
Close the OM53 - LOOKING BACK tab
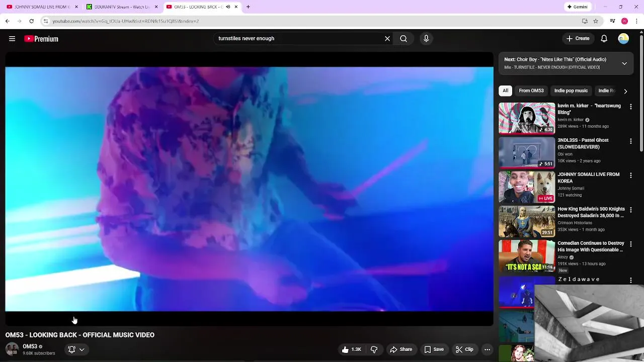click(236, 7)
